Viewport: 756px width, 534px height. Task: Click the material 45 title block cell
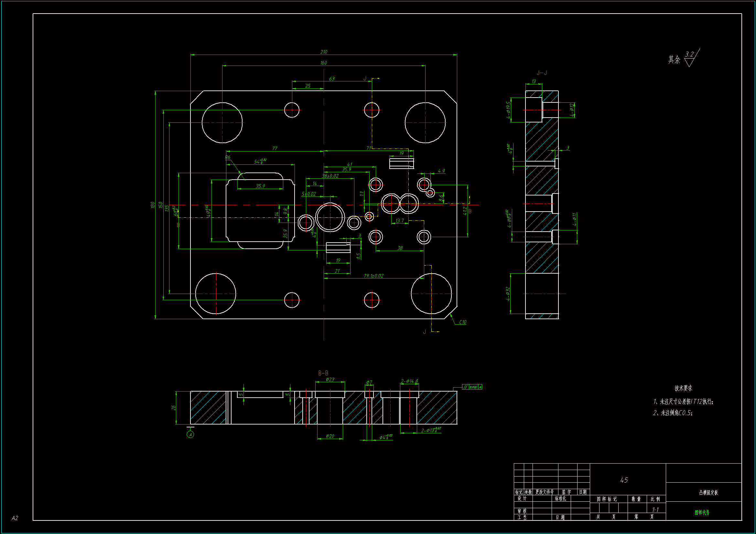pos(624,480)
